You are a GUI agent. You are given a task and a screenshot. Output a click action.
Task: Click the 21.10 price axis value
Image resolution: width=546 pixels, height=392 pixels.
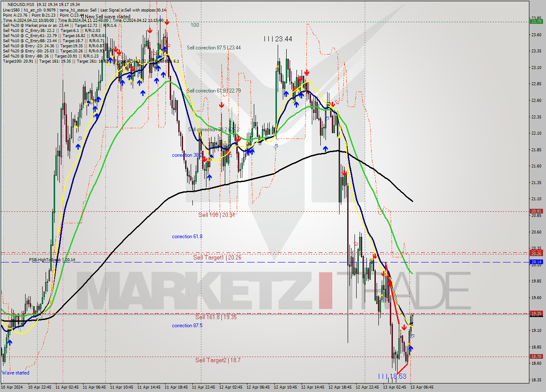(536, 199)
